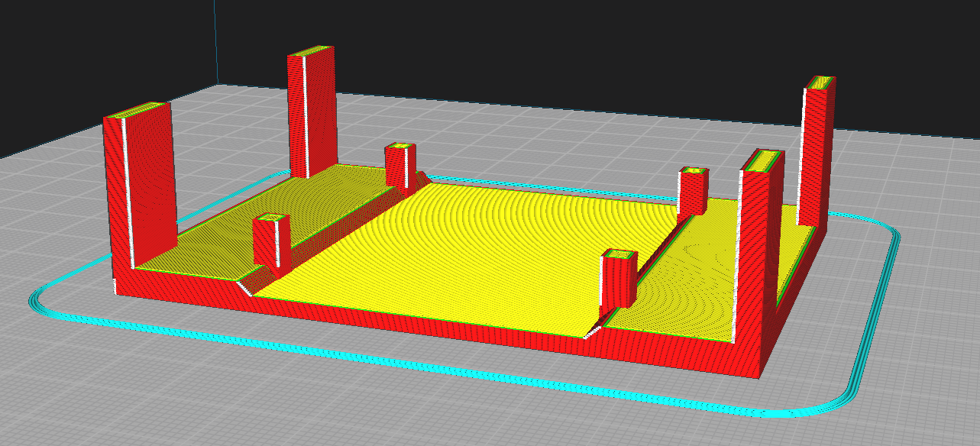Click the tallest red pillar at the far-right corner
980x446 pixels.
tap(817, 151)
